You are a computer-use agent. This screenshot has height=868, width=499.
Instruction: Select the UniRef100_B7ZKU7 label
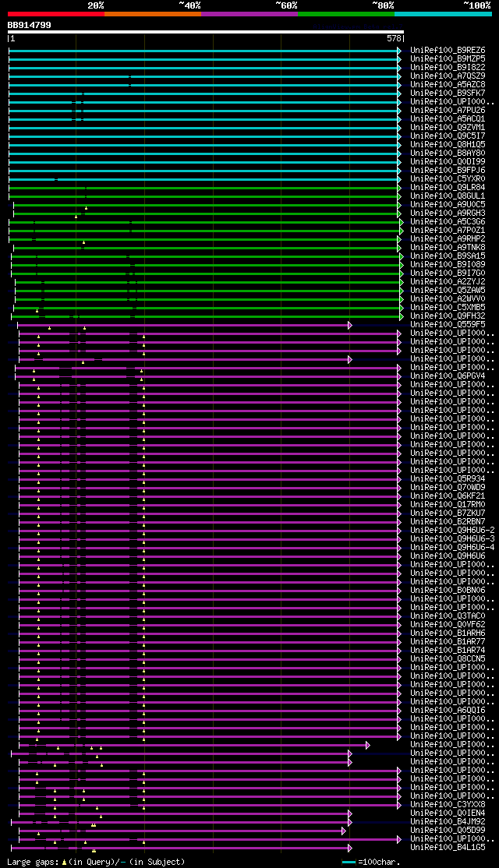point(448,513)
